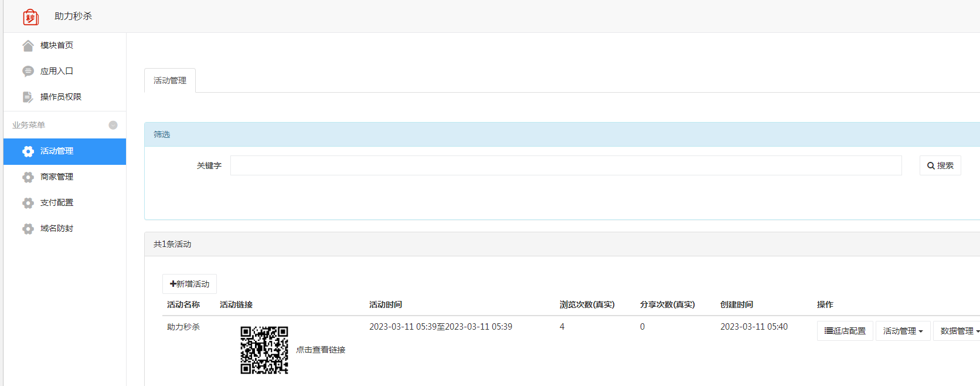Click the 搜索 search button
Viewport: 980px width, 386px height.
point(940,166)
